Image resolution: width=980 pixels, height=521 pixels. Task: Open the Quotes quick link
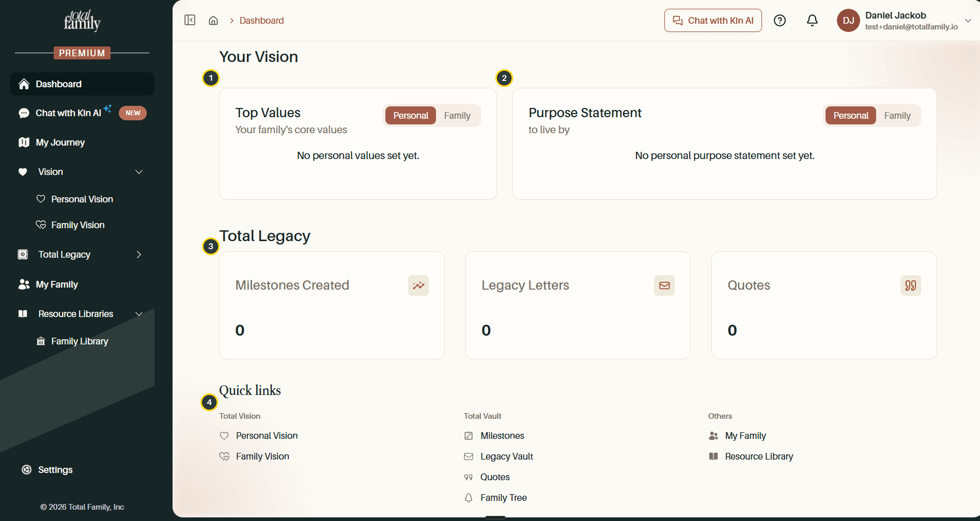[487, 477]
